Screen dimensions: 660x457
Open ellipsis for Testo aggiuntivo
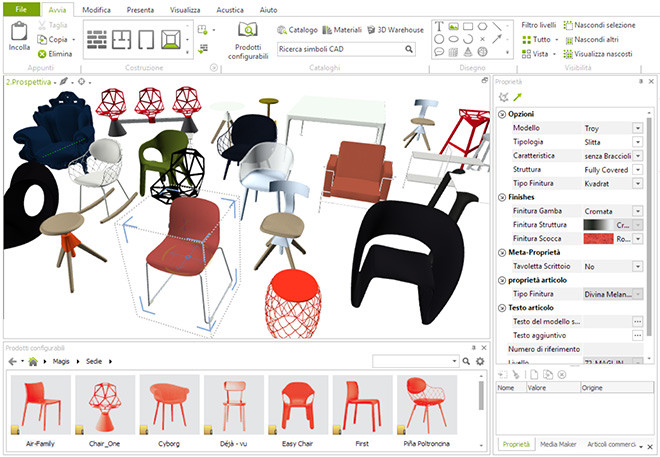(x=638, y=335)
